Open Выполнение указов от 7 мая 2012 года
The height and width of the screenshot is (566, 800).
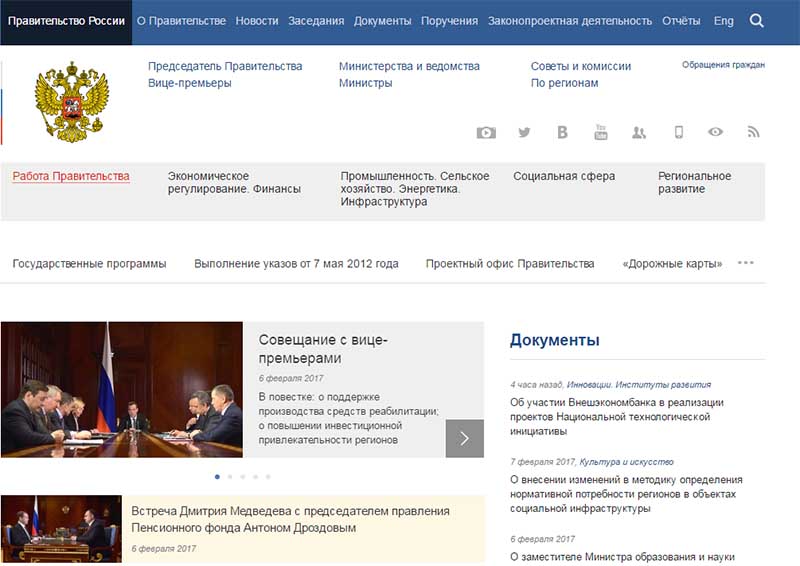[296, 264]
